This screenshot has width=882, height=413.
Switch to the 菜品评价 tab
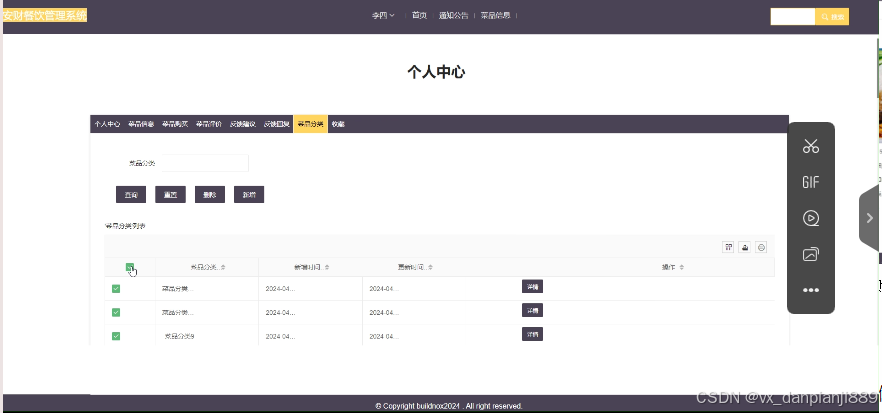tap(209, 124)
